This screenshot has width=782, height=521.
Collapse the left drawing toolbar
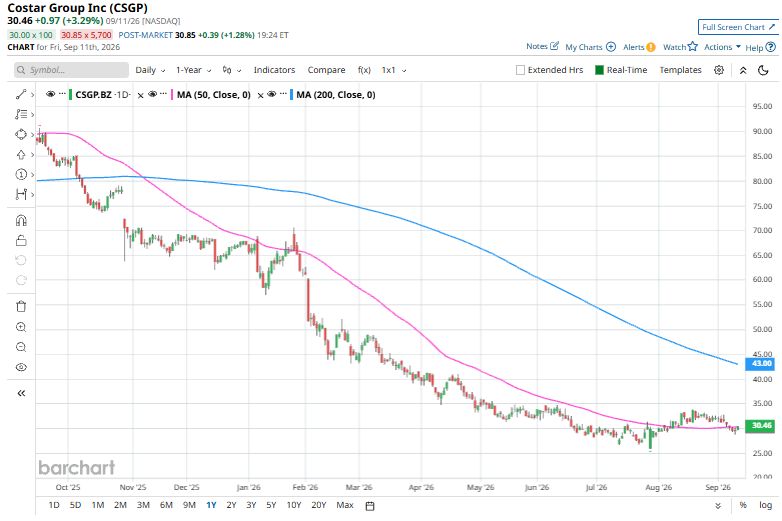[x=21, y=393]
